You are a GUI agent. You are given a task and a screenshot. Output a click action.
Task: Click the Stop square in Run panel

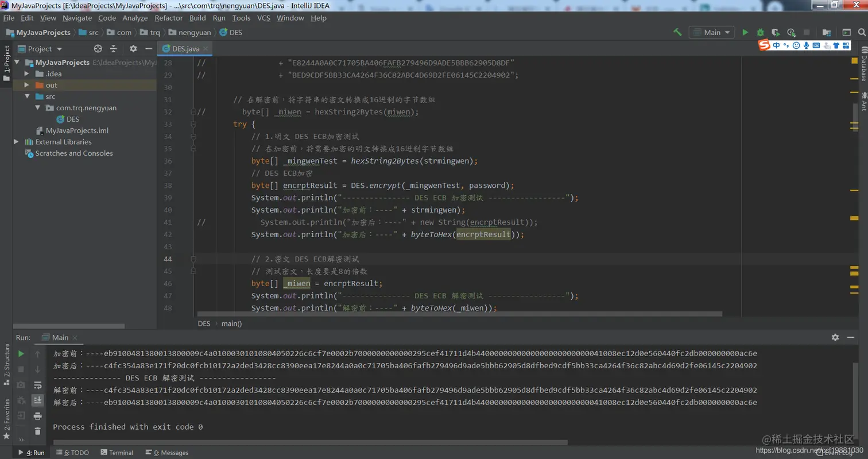[21, 369]
